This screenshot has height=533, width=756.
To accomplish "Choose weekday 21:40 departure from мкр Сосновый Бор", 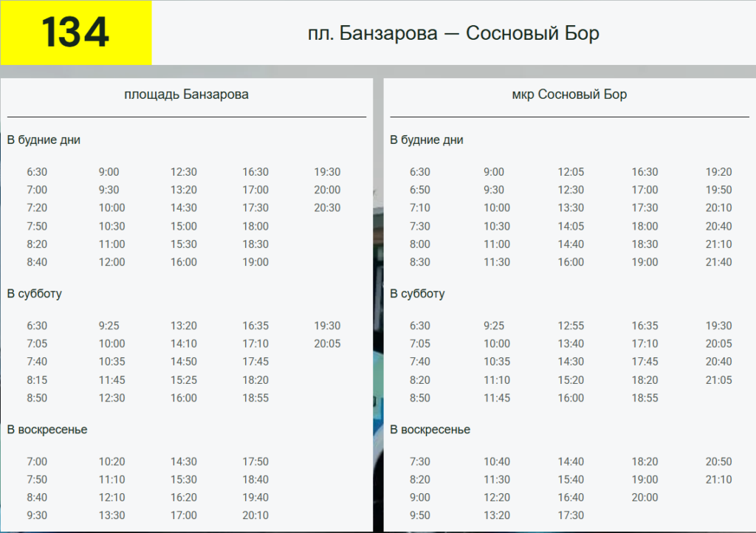I will 719,262.
